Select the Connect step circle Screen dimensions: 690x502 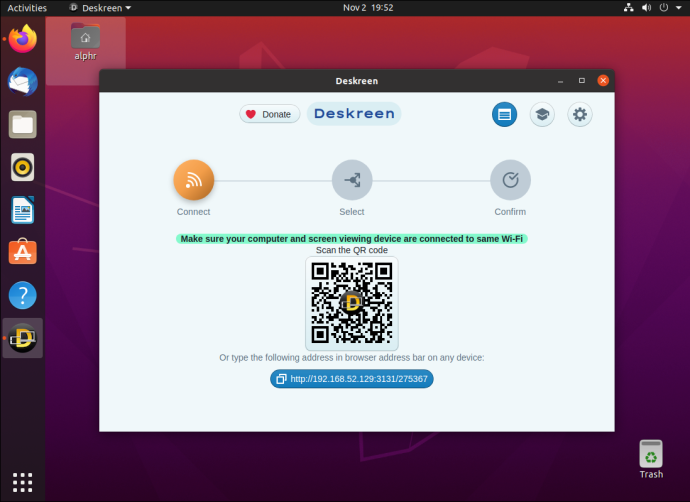coord(194,180)
